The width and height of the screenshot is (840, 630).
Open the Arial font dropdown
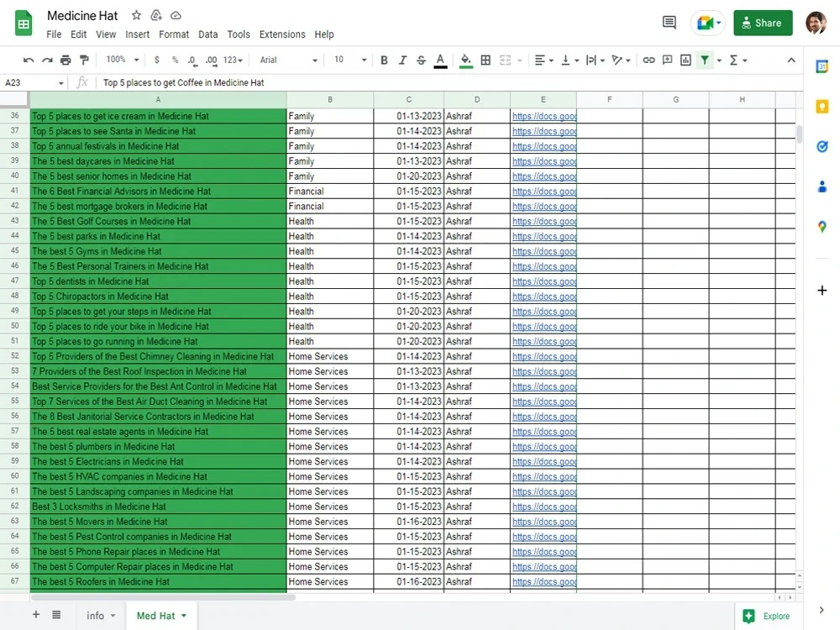pos(288,60)
